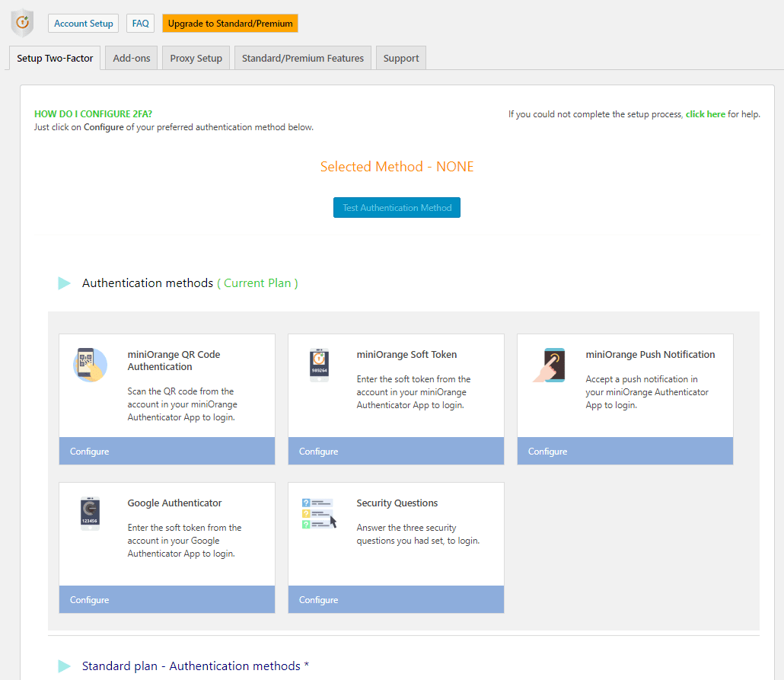Click the Push Notification hand icon

pos(550,365)
